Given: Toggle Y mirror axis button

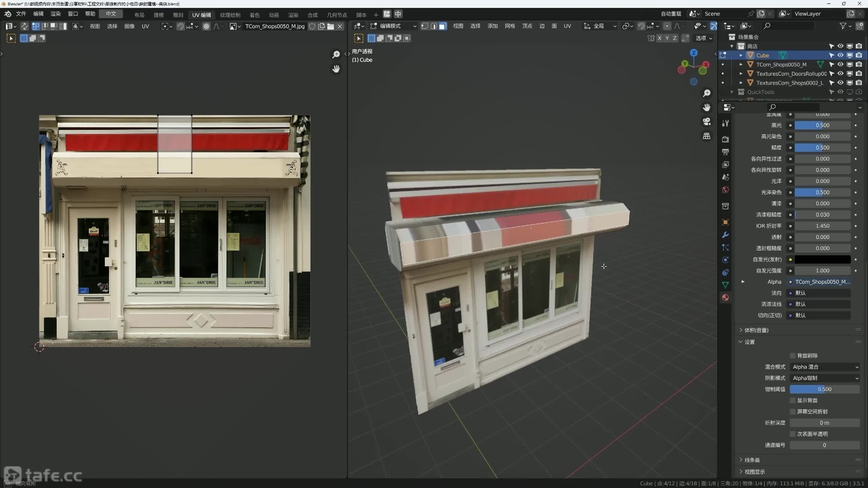Looking at the screenshot, I should (667, 38).
